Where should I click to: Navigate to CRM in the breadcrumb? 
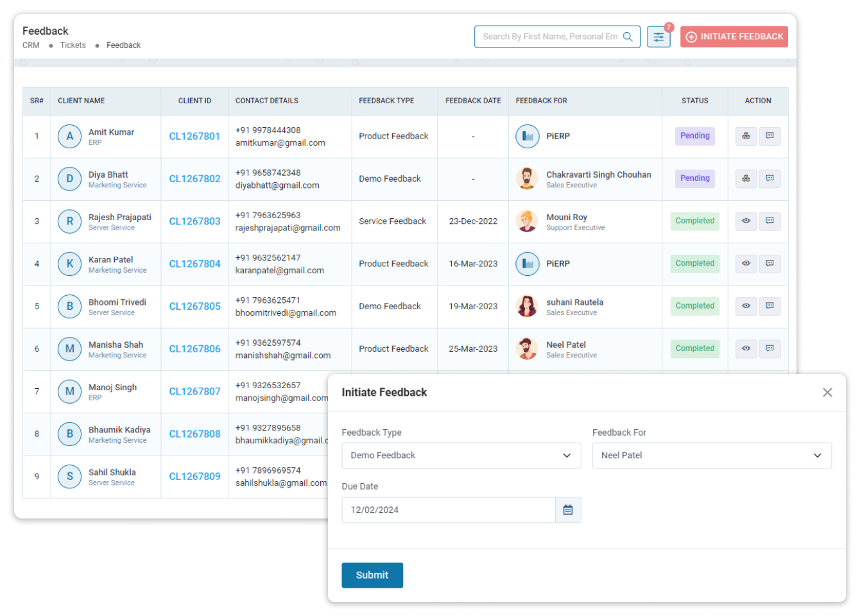pos(31,45)
